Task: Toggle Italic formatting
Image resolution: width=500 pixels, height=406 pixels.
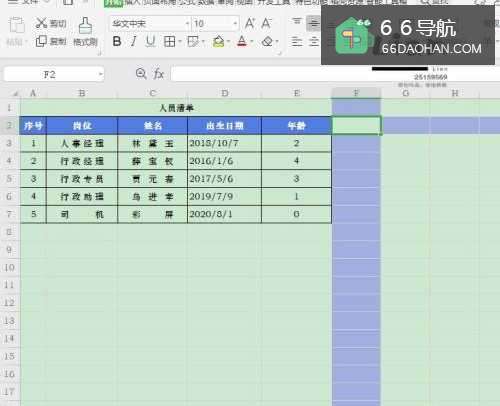Action: coord(134,41)
